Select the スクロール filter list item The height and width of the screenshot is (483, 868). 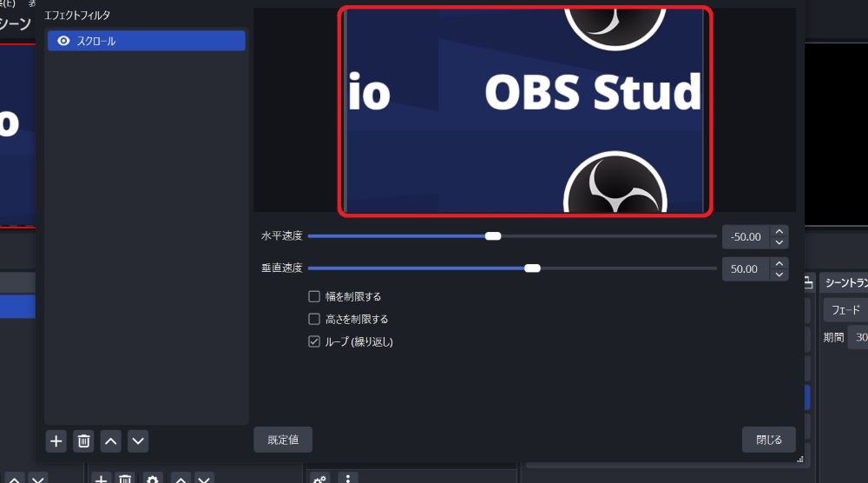click(x=148, y=41)
